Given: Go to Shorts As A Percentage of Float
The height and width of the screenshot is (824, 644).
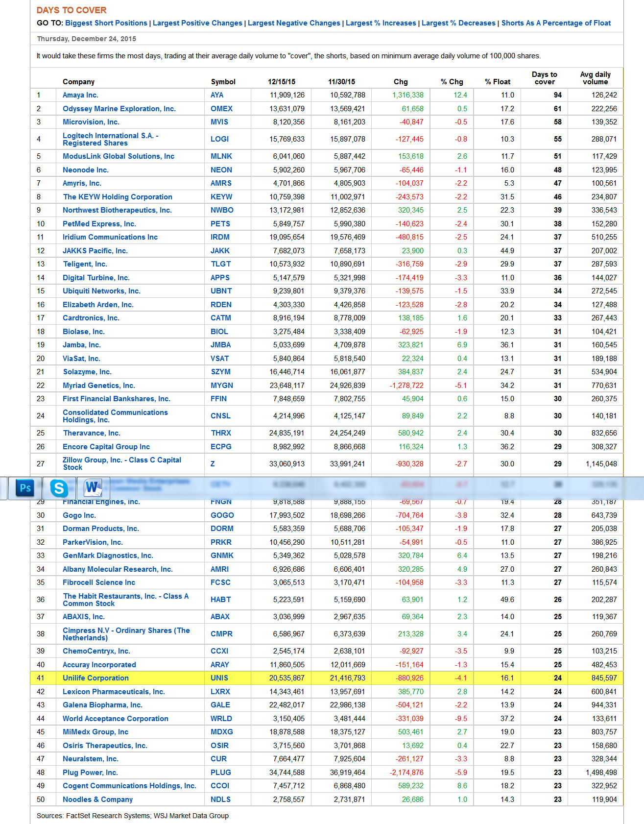Looking at the screenshot, I should 556,23.
